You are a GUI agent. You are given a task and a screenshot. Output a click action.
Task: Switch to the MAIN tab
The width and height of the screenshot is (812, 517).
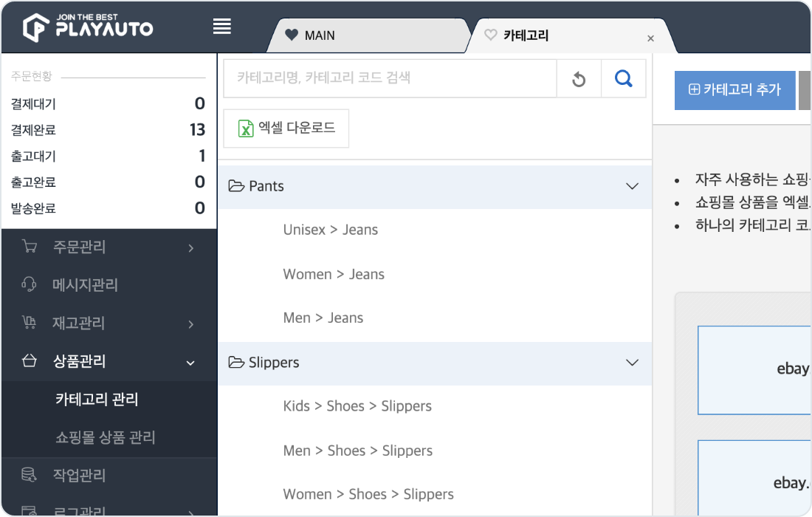(319, 35)
